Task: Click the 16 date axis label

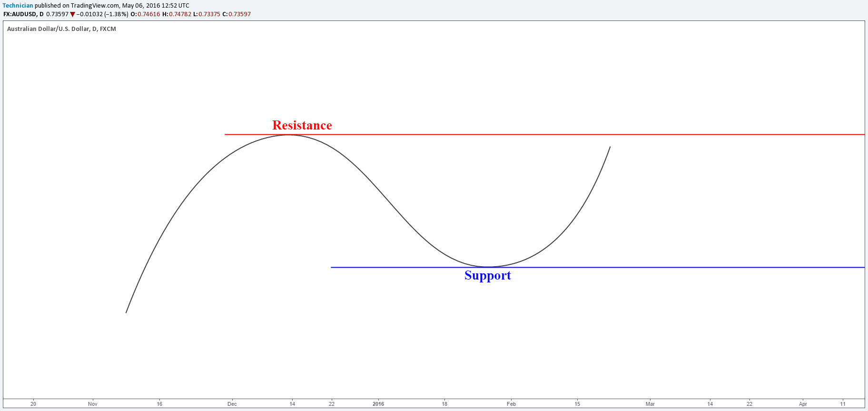Action: (x=159, y=404)
